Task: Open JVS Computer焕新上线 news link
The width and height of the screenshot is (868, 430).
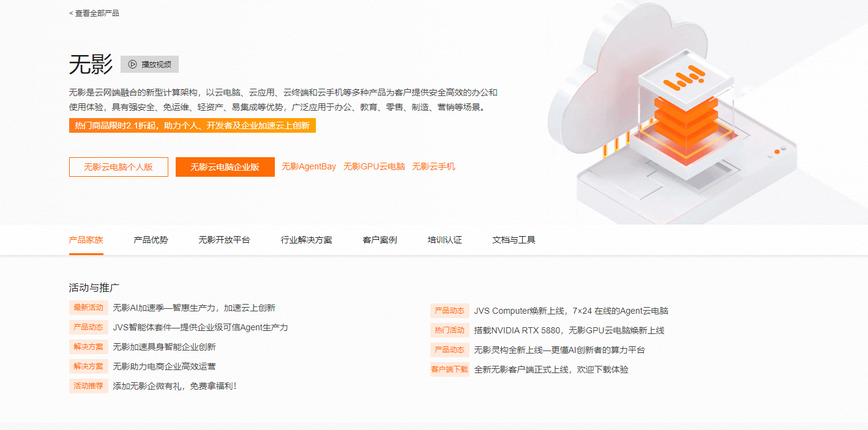Action: [571, 311]
